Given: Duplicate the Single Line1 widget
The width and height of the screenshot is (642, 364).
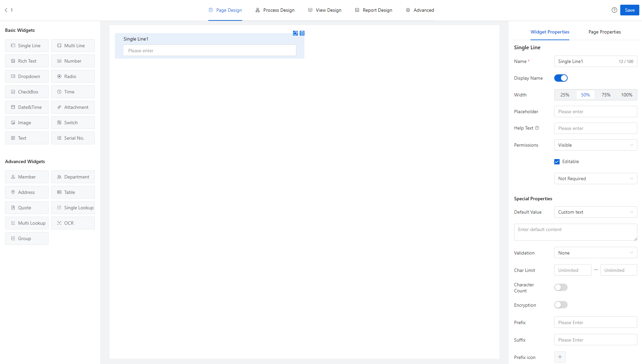Looking at the screenshot, I should coord(295,33).
